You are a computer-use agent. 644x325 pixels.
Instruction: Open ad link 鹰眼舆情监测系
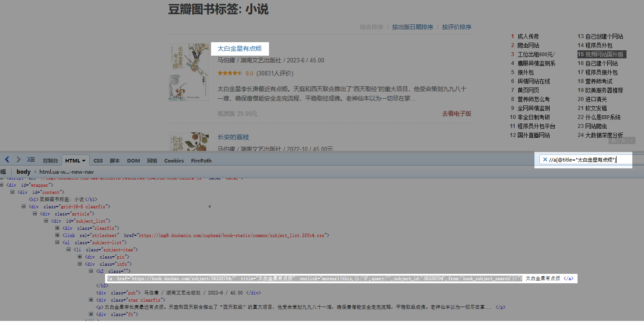[x=536, y=63]
